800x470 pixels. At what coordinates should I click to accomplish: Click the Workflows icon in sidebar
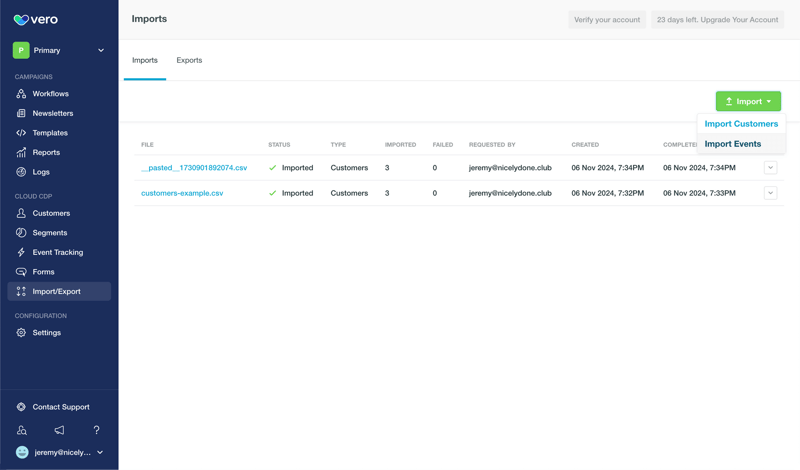tap(21, 94)
